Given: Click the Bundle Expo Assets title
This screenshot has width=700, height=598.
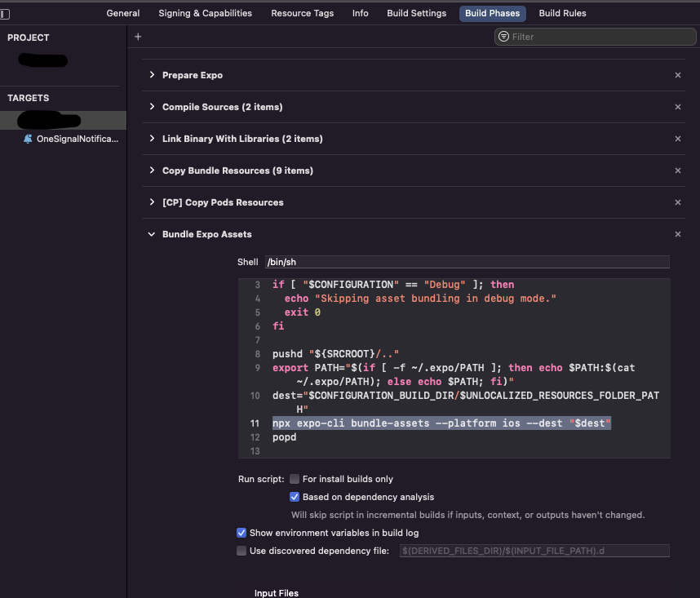Looking at the screenshot, I should [x=206, y=234].
